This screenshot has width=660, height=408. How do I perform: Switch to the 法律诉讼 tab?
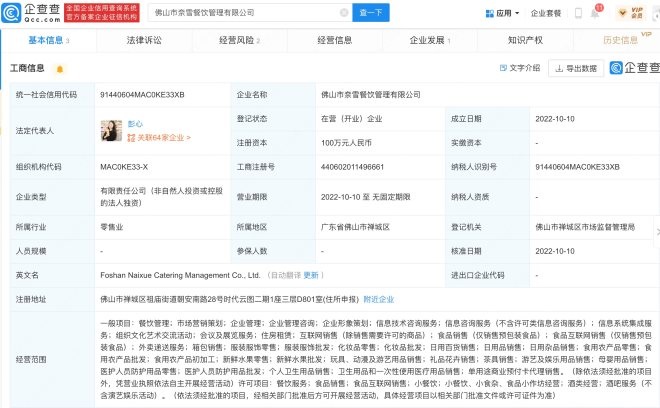[142, 41]
